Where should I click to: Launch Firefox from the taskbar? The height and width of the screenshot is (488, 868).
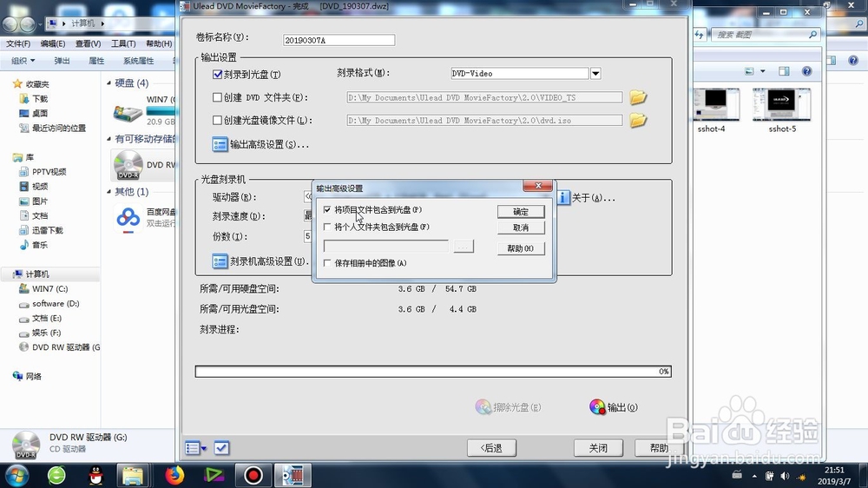pos(174,475)
